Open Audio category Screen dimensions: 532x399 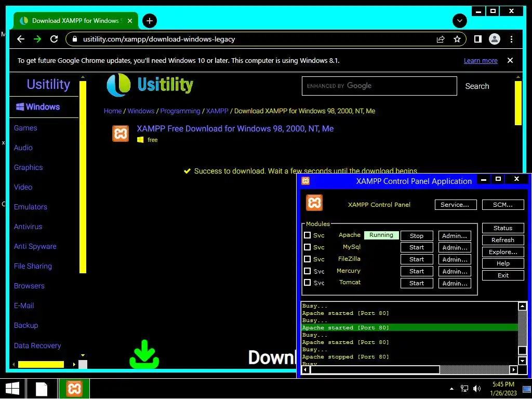pos(23,148)
